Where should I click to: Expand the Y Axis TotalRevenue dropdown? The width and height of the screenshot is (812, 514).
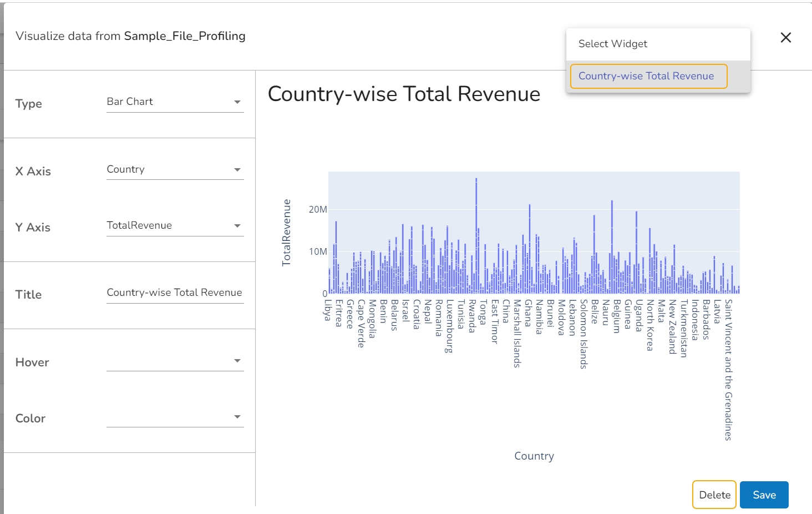click(x=175, y=226)
